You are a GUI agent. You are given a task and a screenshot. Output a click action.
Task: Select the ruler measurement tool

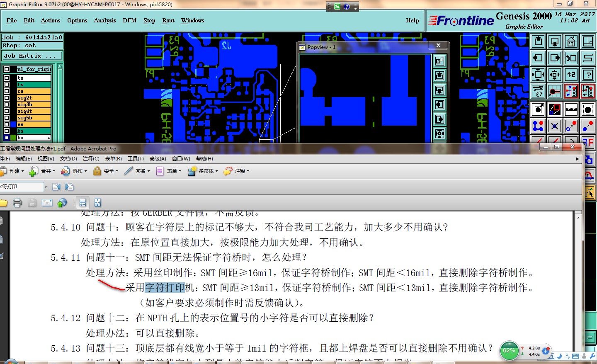pos(571,109)
